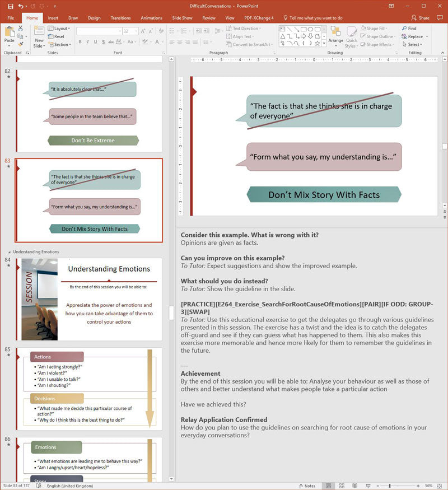This screenshot has width=448, height=490.
Task: Switch to the Slide Show tab
Action: (182, 18)
